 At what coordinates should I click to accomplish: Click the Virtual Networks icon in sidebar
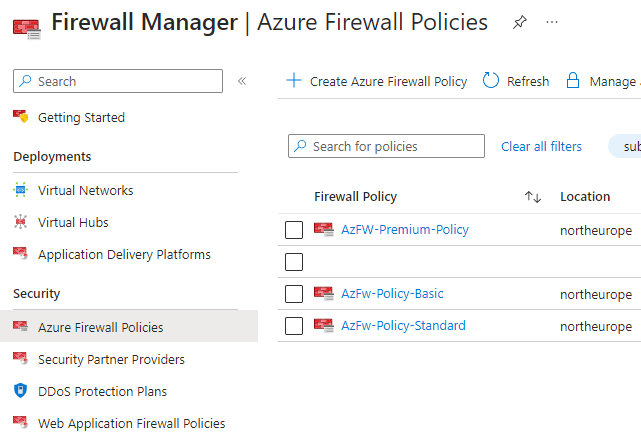point(21,190)
